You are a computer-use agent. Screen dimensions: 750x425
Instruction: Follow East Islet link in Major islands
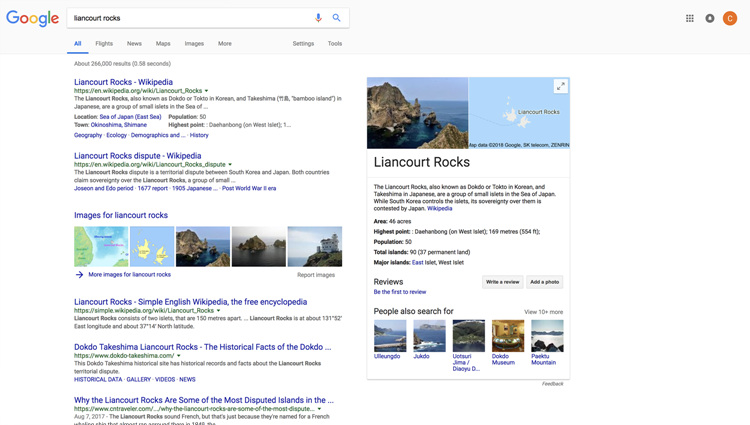pyautogui.click(x=418, y=262)
